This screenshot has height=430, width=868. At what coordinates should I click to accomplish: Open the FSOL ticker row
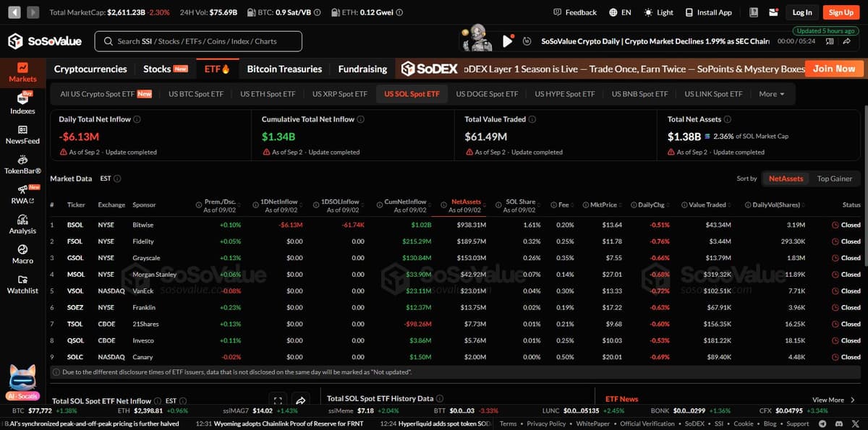coord(456,241)
